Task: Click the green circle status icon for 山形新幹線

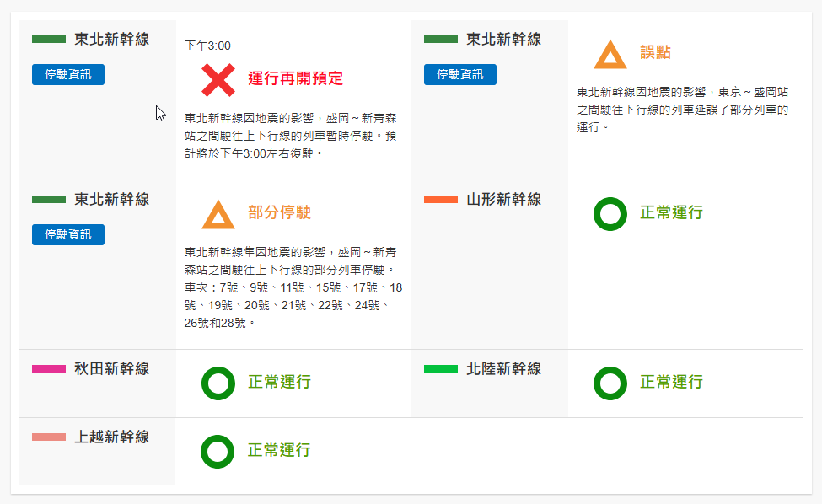Action: tap(610, 213)
